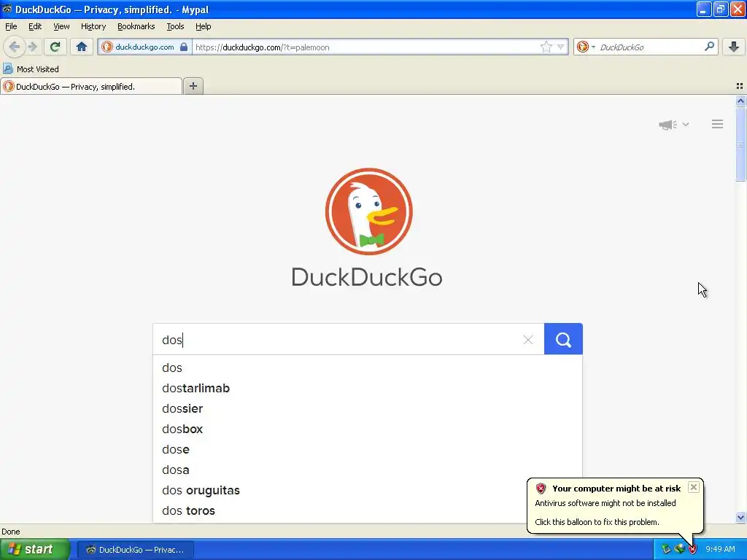Open the Downloads arrow button

[x=734, y=47]
